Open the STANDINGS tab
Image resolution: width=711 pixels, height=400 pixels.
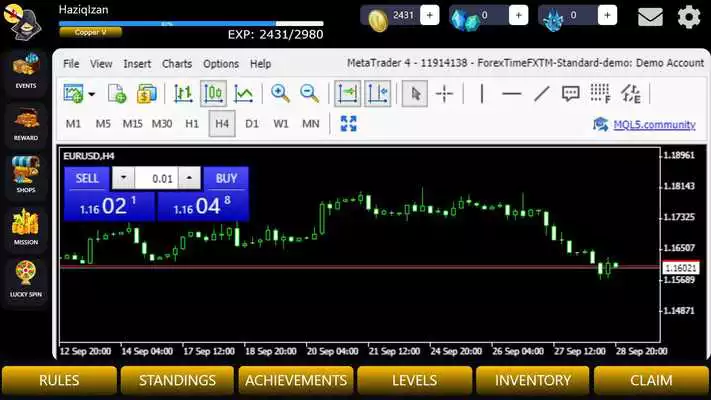(177, 380)
